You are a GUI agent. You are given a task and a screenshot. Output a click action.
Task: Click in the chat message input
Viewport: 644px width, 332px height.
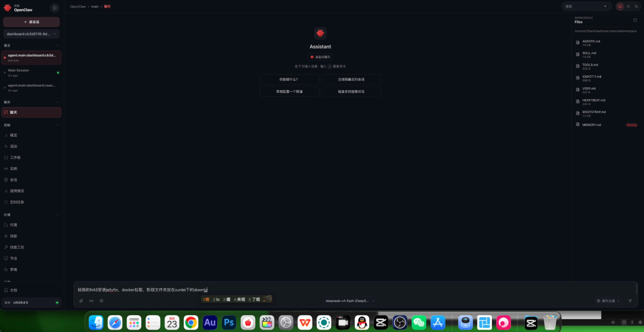coord(355,290)
